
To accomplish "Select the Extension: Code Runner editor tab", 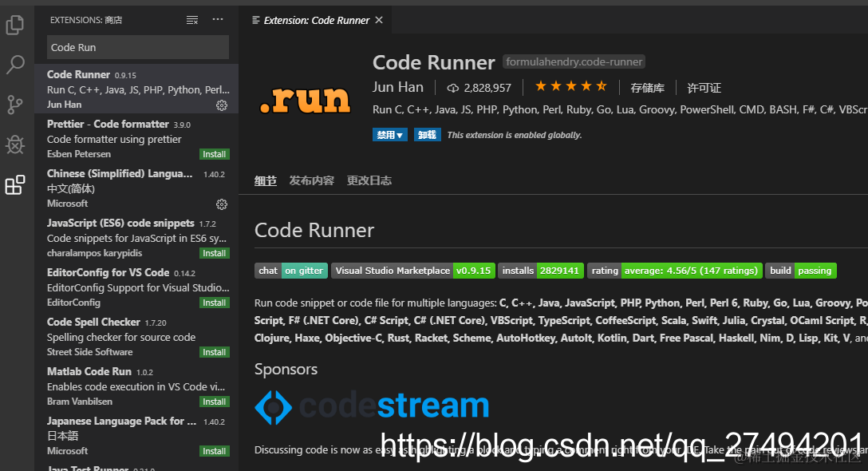I will (317, 20).
